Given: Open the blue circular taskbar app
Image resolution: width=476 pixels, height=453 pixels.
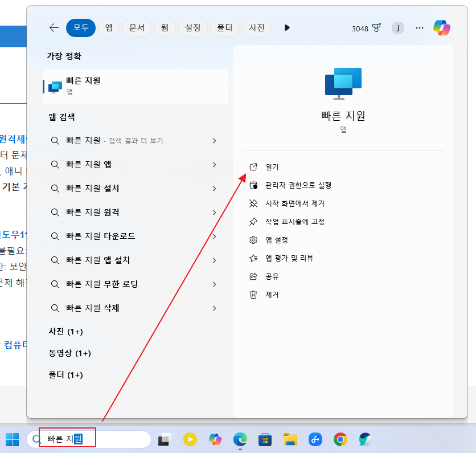Looking at the screenshot, I should tap(315, 439).
